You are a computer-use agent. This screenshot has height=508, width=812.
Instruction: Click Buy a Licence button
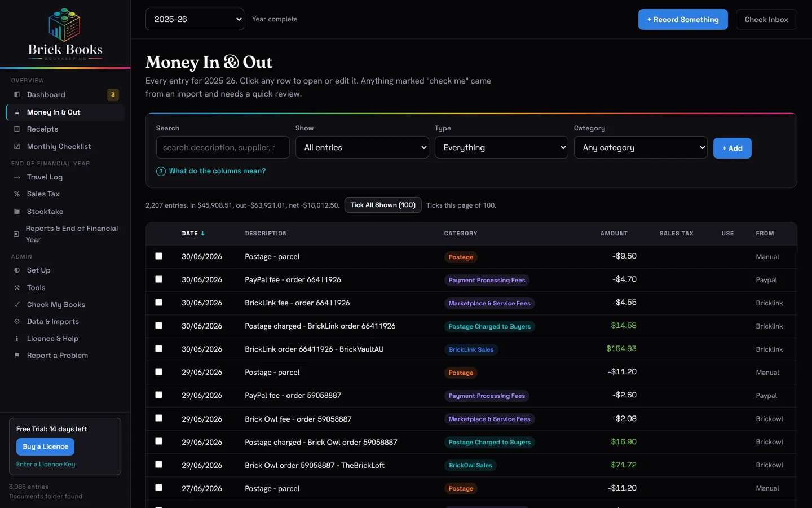(x=45, y=446)
